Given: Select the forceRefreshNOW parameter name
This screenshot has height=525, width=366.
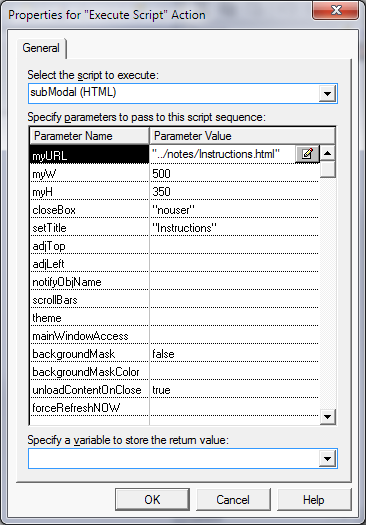Looking at the screenshot, I should tap(89, 408).
